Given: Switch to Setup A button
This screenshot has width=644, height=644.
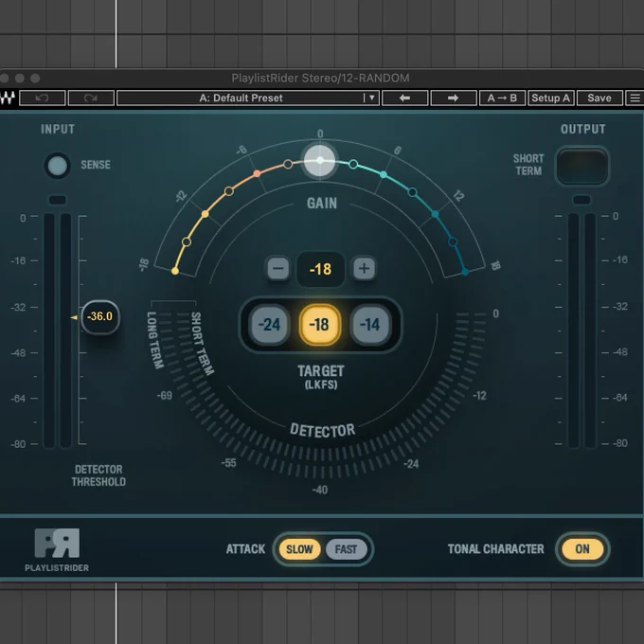Looking at the screenshot, I should 550,98.
